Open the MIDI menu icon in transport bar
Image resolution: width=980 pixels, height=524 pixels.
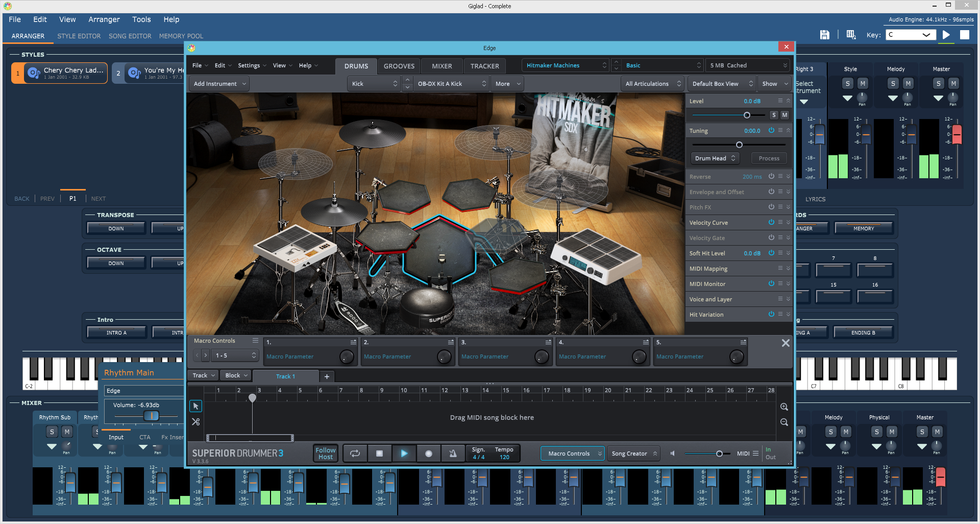coord(755,454)
